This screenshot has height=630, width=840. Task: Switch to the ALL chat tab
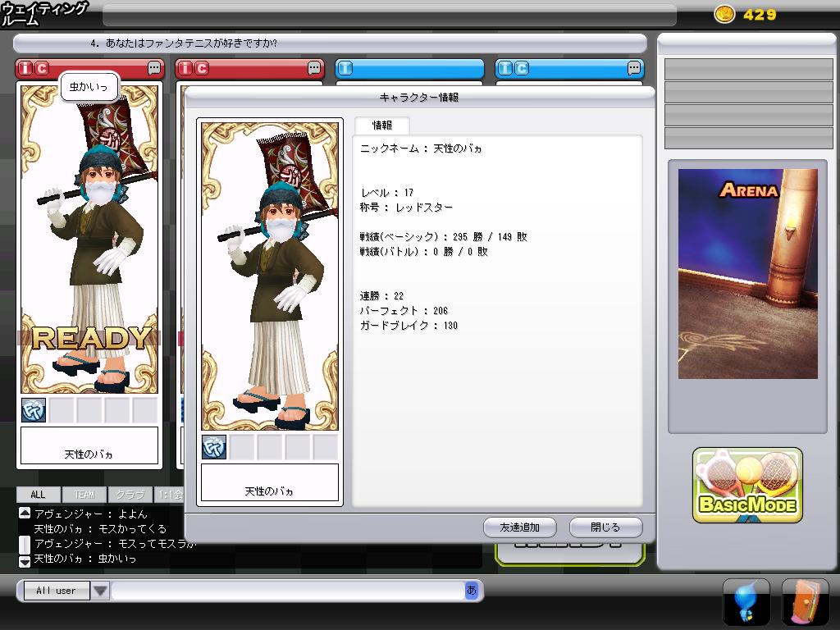pos(38,495)
